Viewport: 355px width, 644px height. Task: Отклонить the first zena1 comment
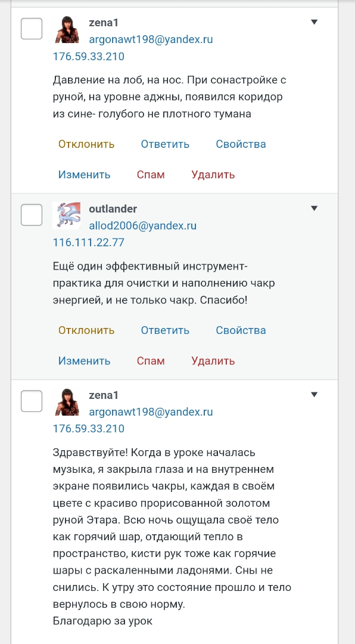(86, 144)
